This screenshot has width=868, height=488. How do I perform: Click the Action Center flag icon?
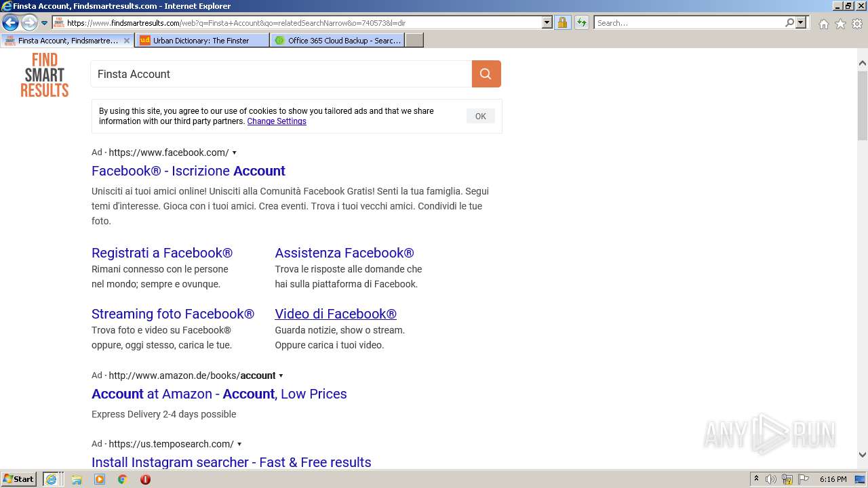point(804,479)
